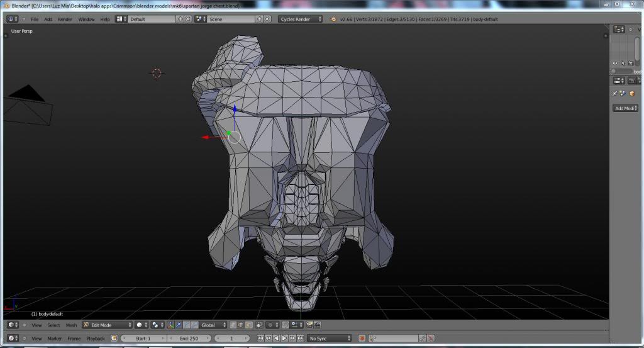This screenshot has width=644, height=348.
Task: Open the Add Modifier dropdown
Action: [x=626, y=108]
